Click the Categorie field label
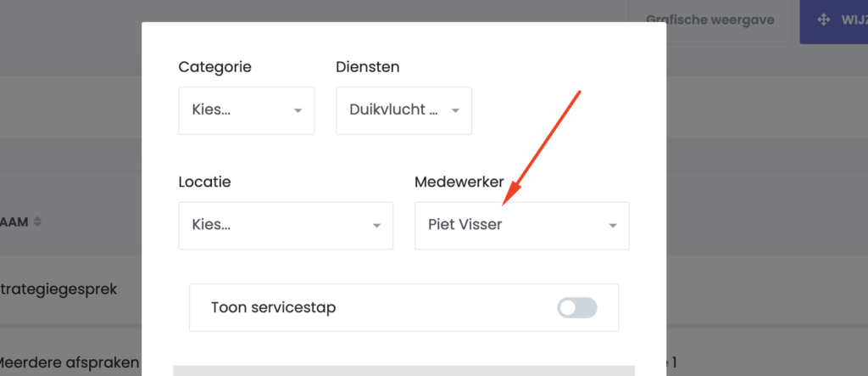The image size is (868, 376). point(214,67)
